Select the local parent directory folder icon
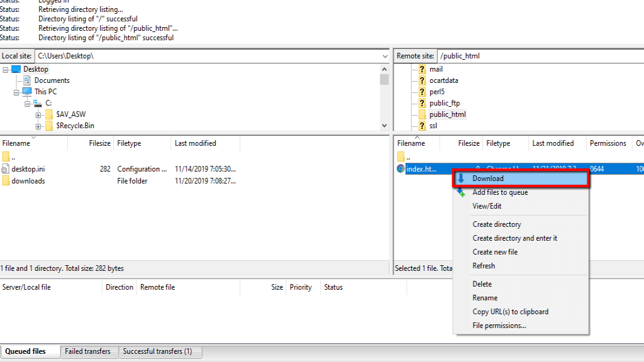This screenshot has height=362, width=644. [6, 156]
